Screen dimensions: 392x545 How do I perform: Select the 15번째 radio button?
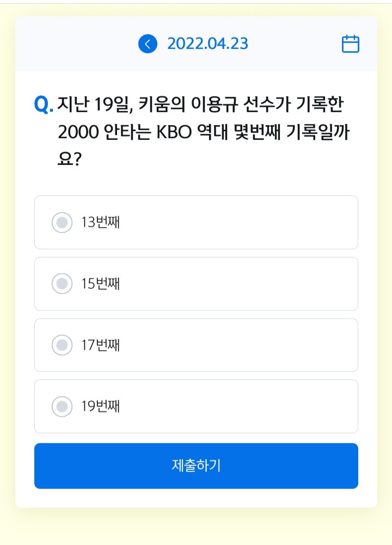[x=62, y=284]
